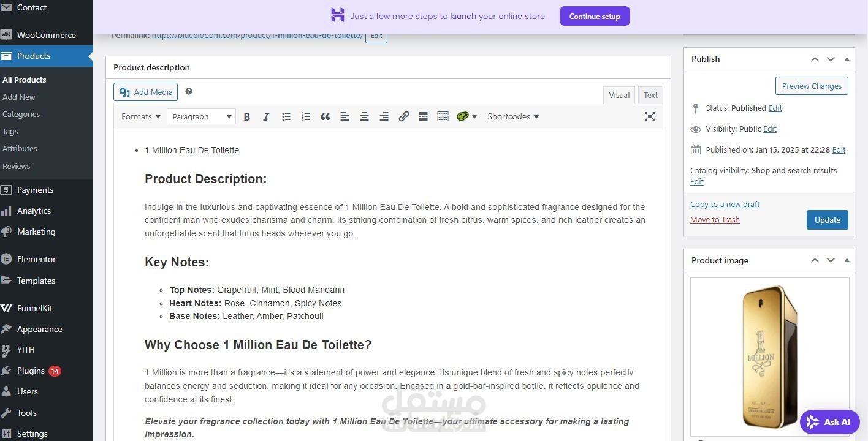The width and height of the screenshot is (868, 441).
Task: Open WooCommerce menu in sidebar
Action: point(47,35)
